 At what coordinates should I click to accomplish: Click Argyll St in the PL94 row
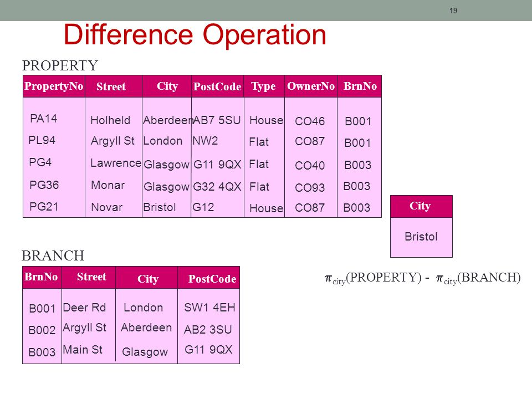[112, 141]
